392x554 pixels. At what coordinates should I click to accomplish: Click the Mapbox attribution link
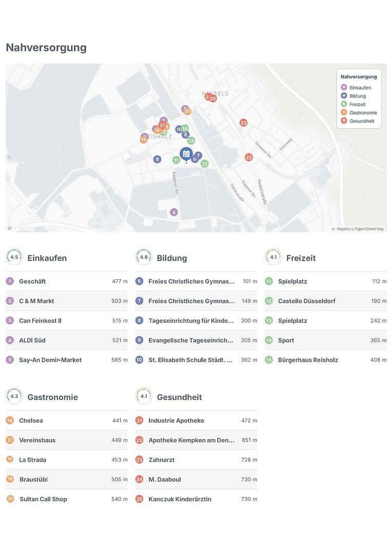point(343,228)
